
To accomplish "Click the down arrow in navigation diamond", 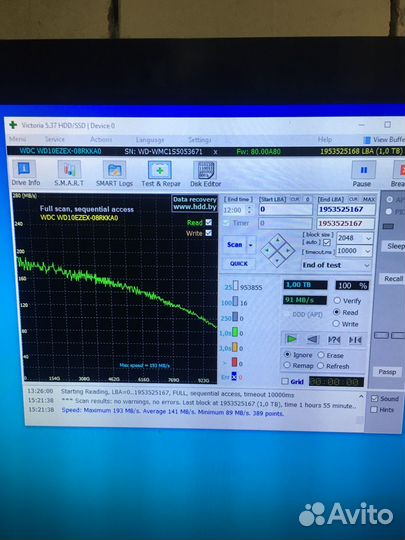I will [x=278, y=260].
